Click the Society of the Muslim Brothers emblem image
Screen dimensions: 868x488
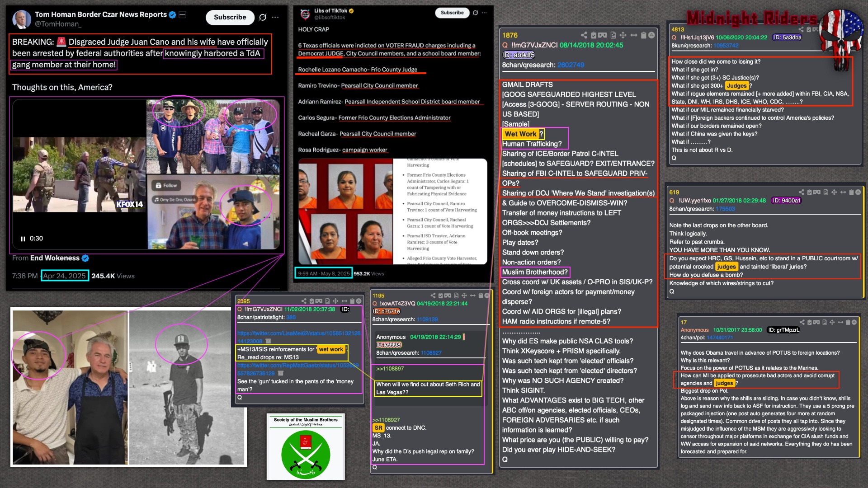[x=306, y=447]
